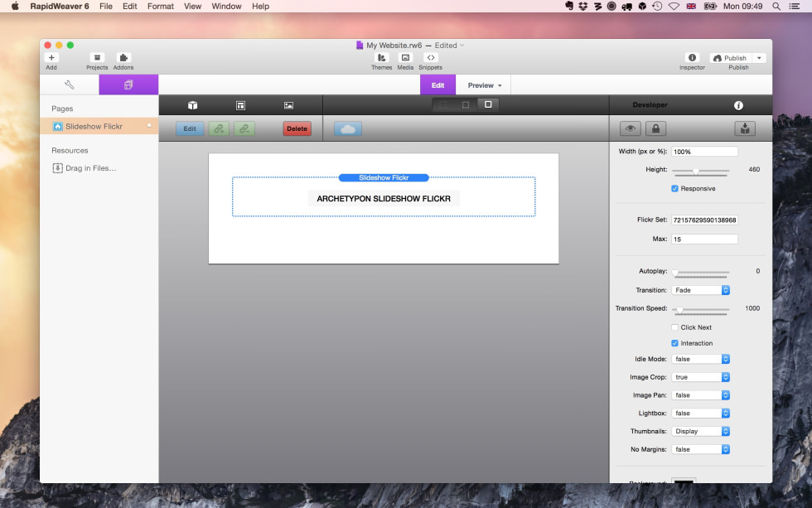Click the Add page plus icon
Viewport: 812px width, 508px height.
(51, 57)
